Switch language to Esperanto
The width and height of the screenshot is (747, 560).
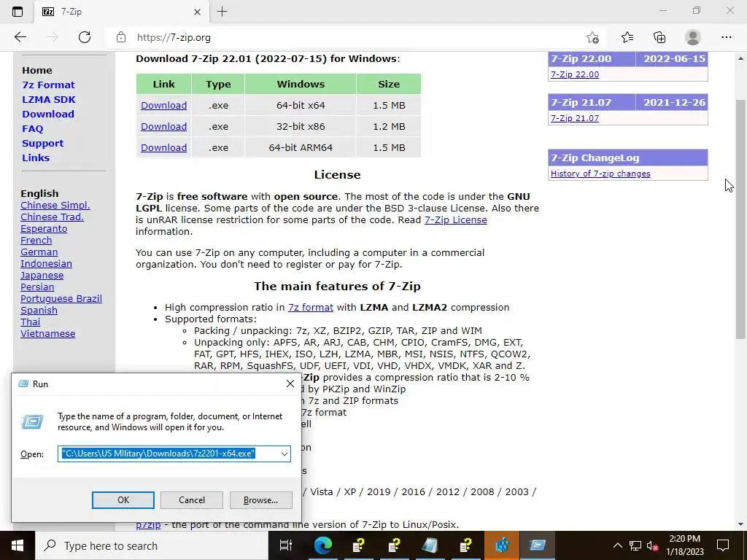coord(44,228)
